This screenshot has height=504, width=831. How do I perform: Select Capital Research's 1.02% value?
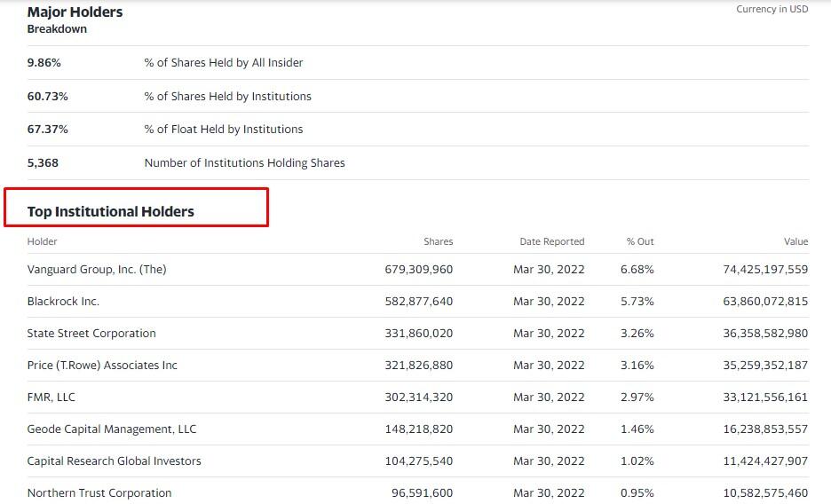[x=637, y=461]
